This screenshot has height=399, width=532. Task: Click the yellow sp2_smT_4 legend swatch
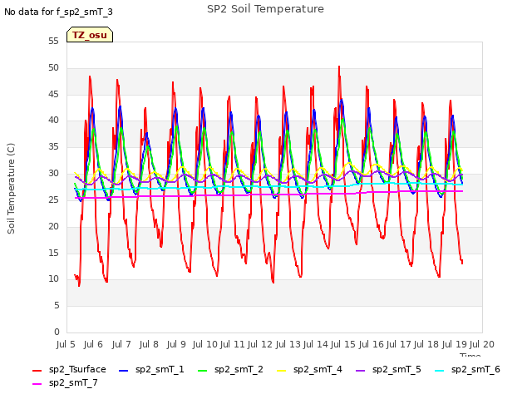(x=281, y=371)
